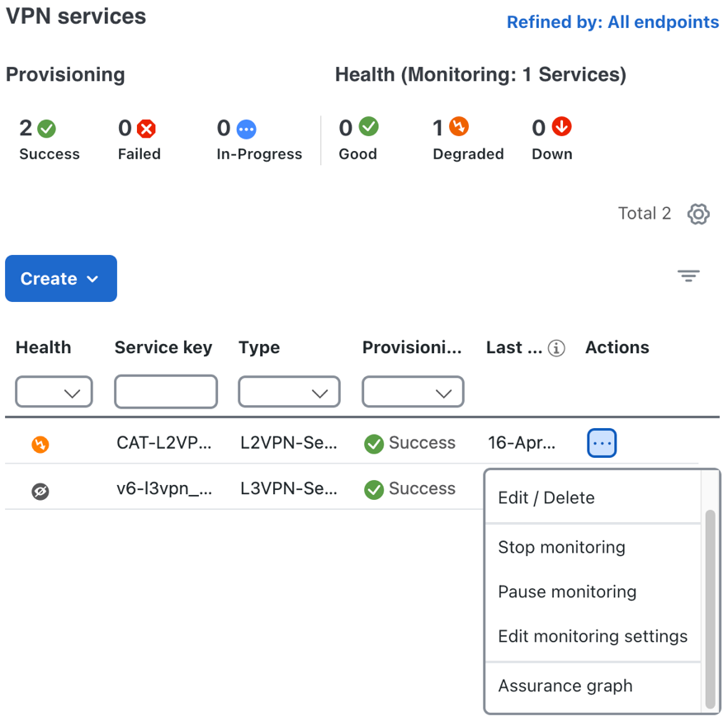This screenshot has width=728, height=721.
Task: Select Edit / Delete from actions menu
Action: (x=546, y=498)
